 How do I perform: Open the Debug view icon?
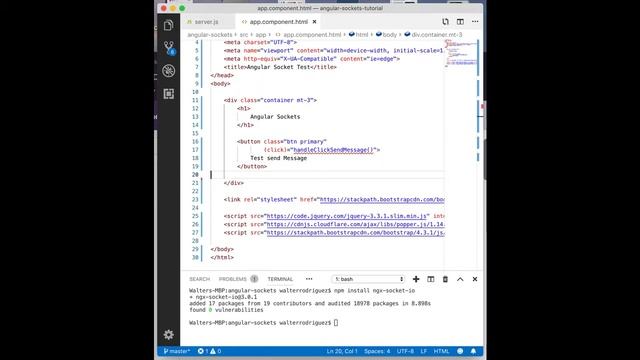pyautogui.click(x=169, y=71)
